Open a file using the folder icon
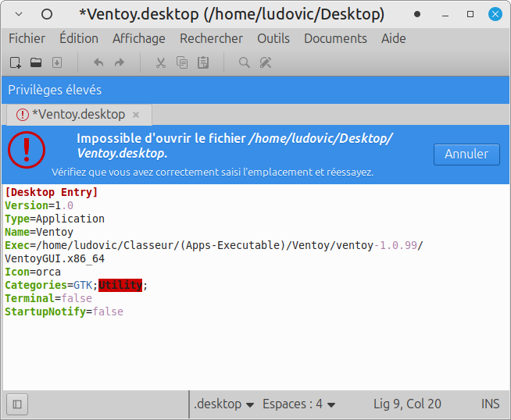This screenshot has width=511, height=420. 36,62
